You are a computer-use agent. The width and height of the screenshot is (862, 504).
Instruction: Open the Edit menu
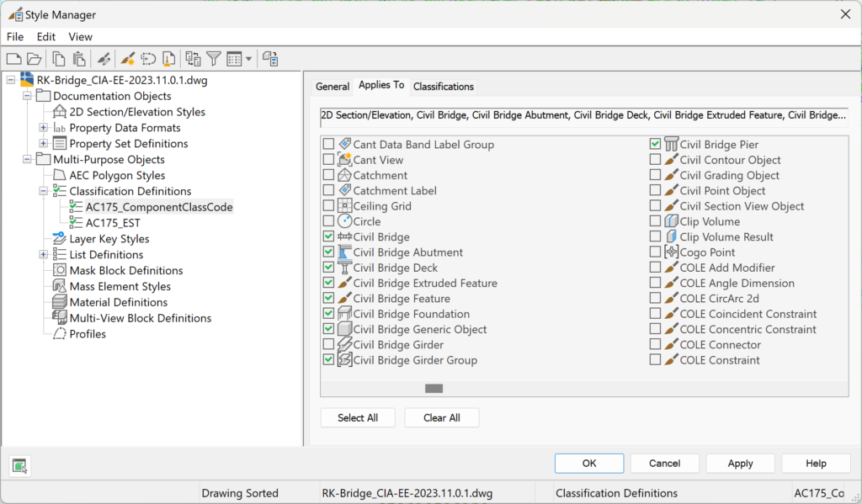tap(46, 37)
